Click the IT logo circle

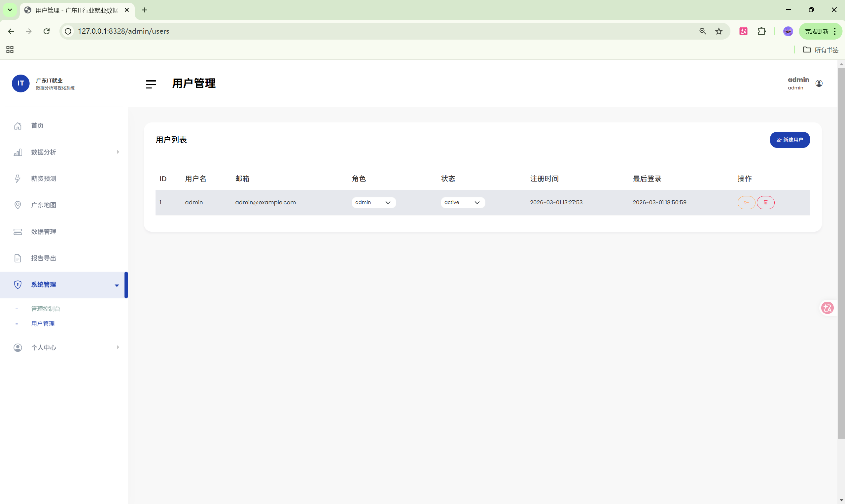[x=21, y=84]
